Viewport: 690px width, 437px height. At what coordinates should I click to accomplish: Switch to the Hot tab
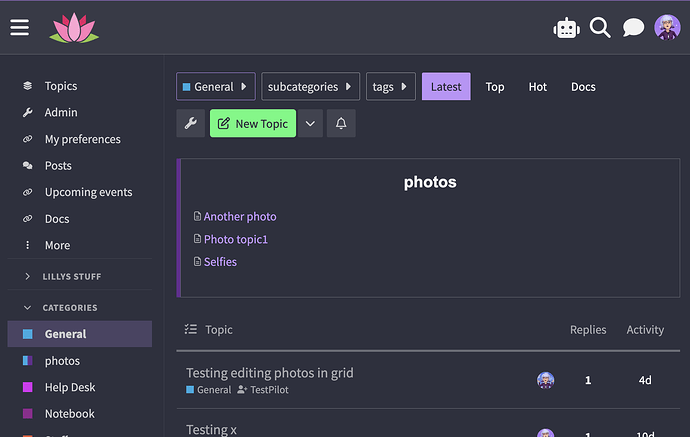(537, 87)
